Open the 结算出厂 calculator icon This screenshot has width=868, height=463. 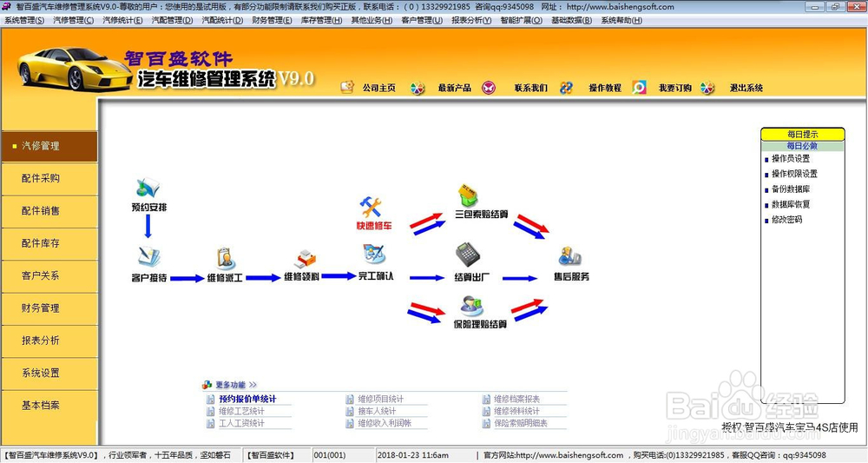coord(469,255)
